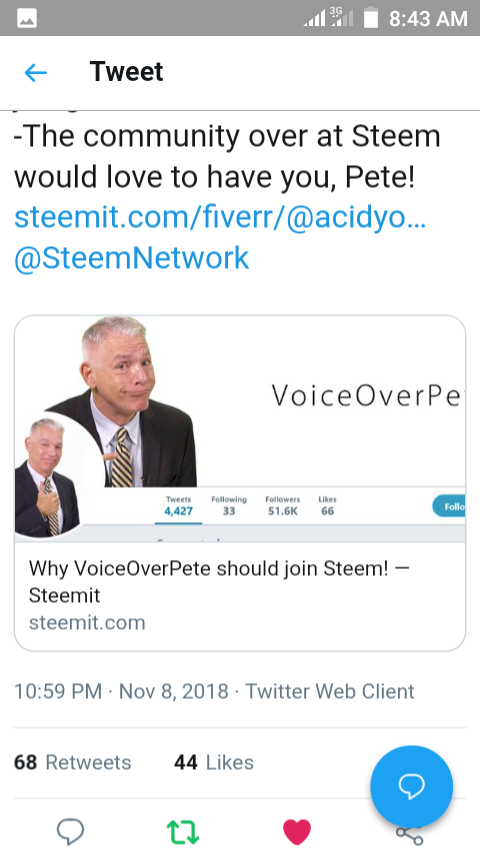Tap the image notification icon in status bar
The width and height of the screenshot is (480, 854).
27,19
